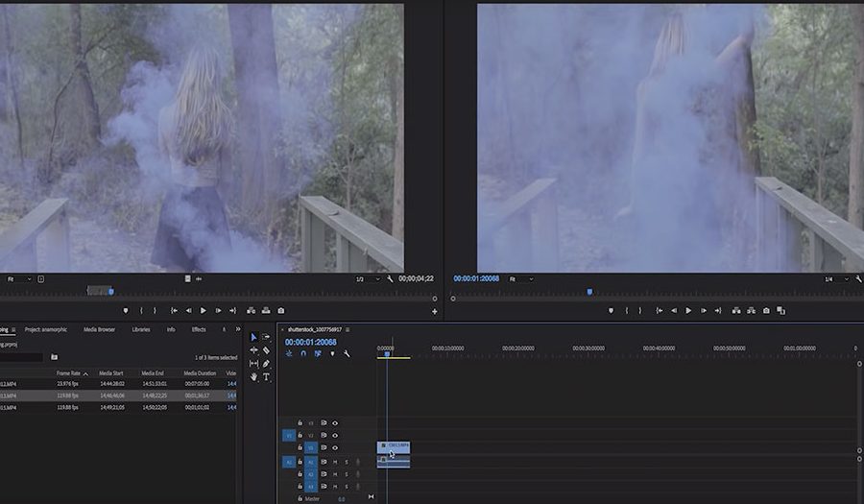Screen dimensions: 864x504
Task: Toggle timeline snap magnet icon
Action: click(303, 353)
